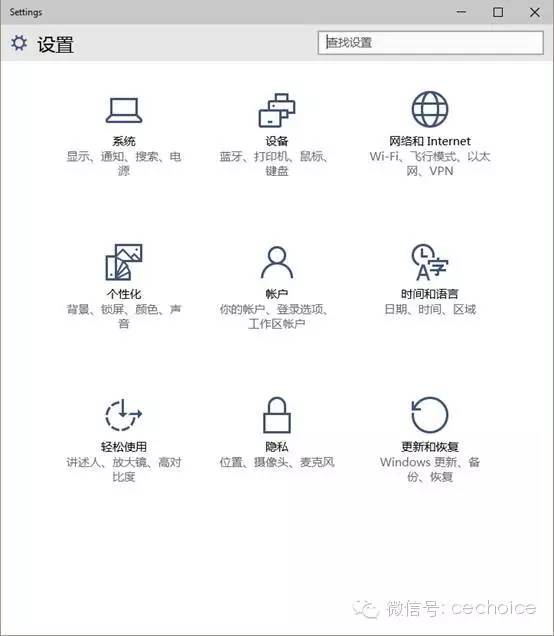
Task: Open the 系统 laptop icon
Action: click(124, 110)
